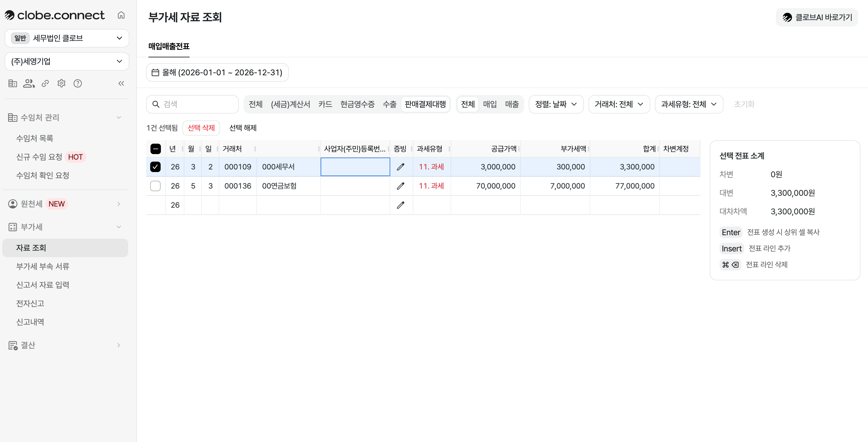Select the (세금)계산서 filter tab

[290, 104]
